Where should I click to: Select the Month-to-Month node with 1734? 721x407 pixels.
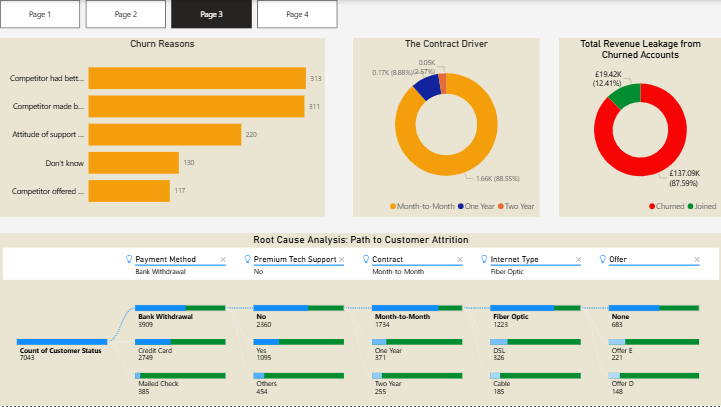click(x=417, y=308)
